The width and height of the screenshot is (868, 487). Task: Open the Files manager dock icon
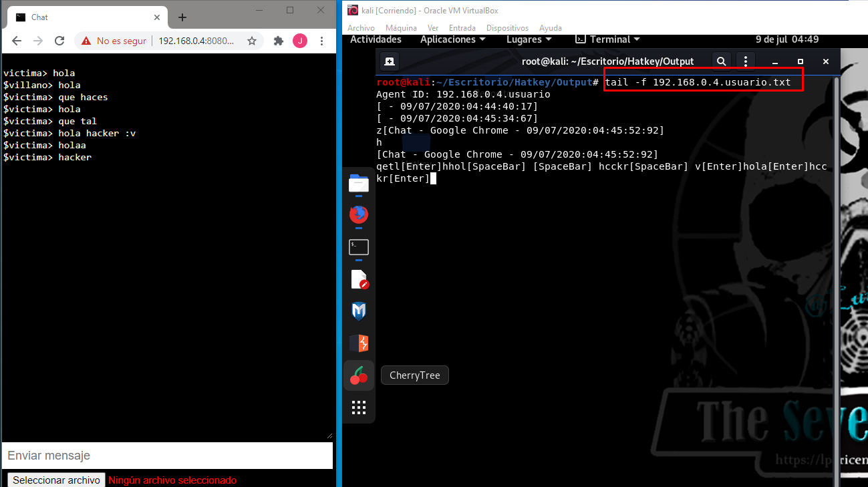tap(359, 183)
